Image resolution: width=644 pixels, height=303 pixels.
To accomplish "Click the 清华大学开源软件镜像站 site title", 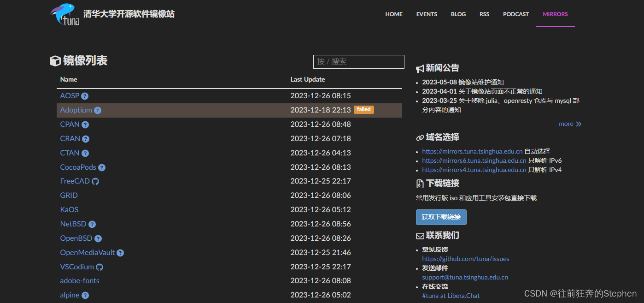I will (x=129, y=14).
